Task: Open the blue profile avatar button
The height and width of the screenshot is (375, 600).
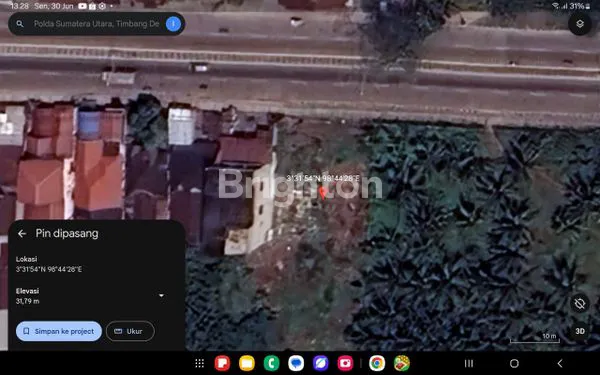Action: 173,24
